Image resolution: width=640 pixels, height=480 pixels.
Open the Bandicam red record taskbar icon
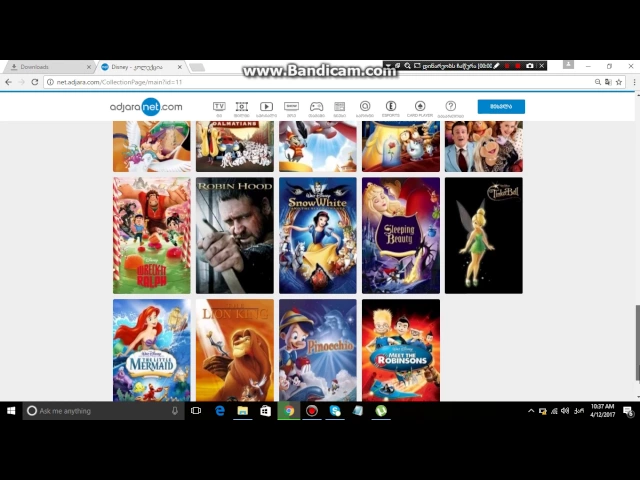312,411
